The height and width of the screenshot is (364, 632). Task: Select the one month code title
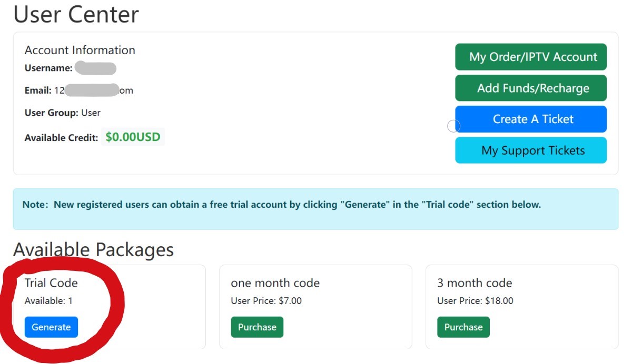point(275,283)
